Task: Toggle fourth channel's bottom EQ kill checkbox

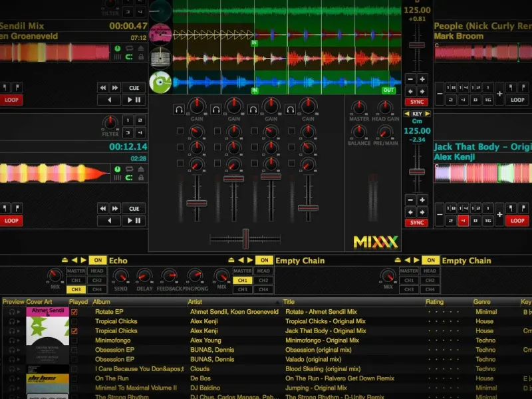Action: pyautogui.click(x=291, y=163)
